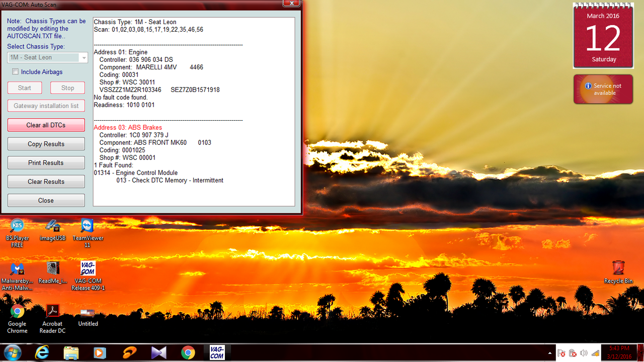Click the orange swirl taskbar icon
Viewport: 644px width, 362px height.
(130, 352)
